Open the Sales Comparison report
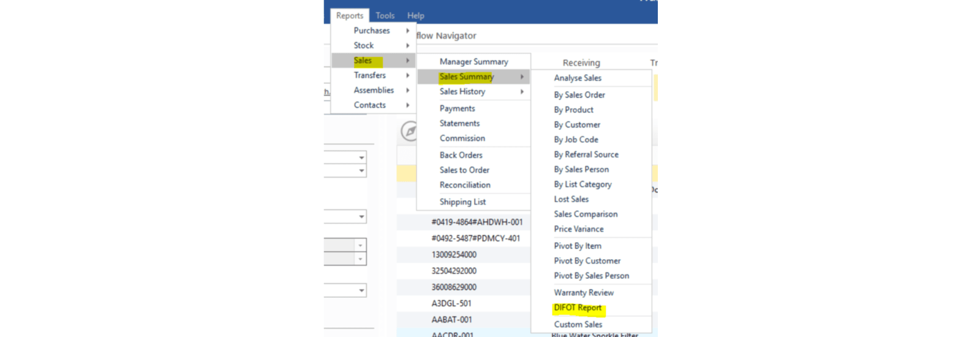Viewport: 980px width, 337px height. 591,214
